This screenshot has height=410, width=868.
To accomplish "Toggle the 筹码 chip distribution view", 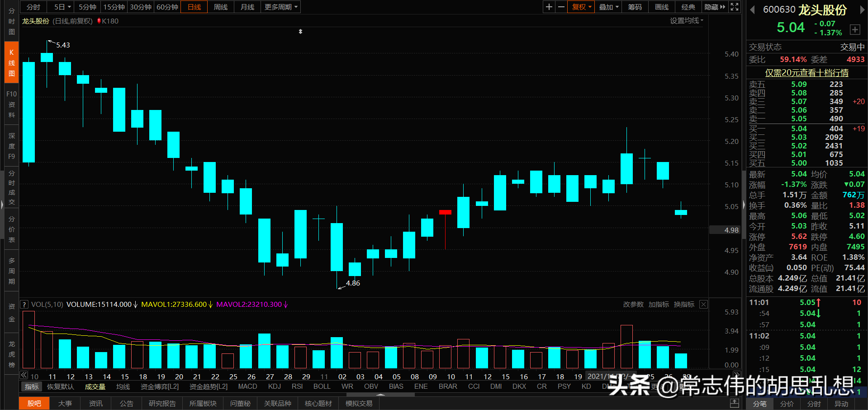I will (635, 7).
